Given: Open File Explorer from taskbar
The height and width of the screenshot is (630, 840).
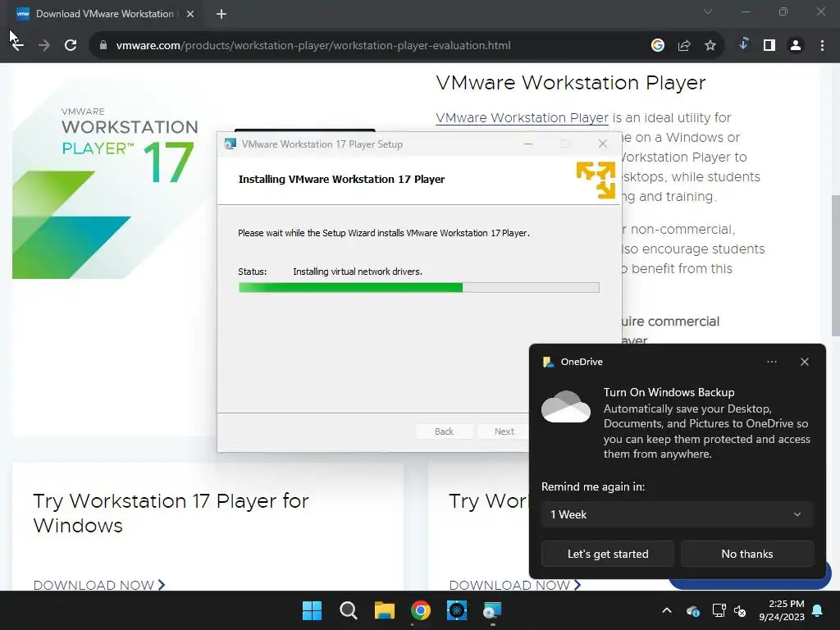Looking at the screenshot, I should [x=385, y=610].
